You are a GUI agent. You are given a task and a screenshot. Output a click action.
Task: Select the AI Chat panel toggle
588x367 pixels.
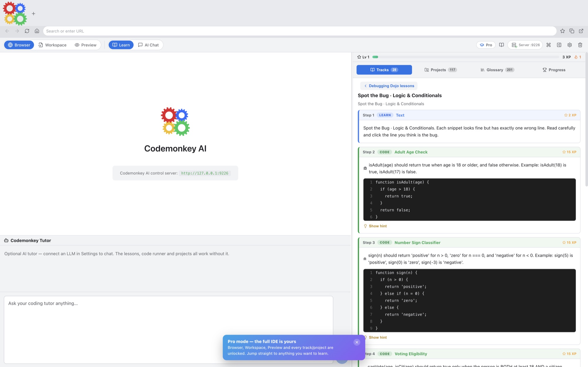[x=148, y=45]
